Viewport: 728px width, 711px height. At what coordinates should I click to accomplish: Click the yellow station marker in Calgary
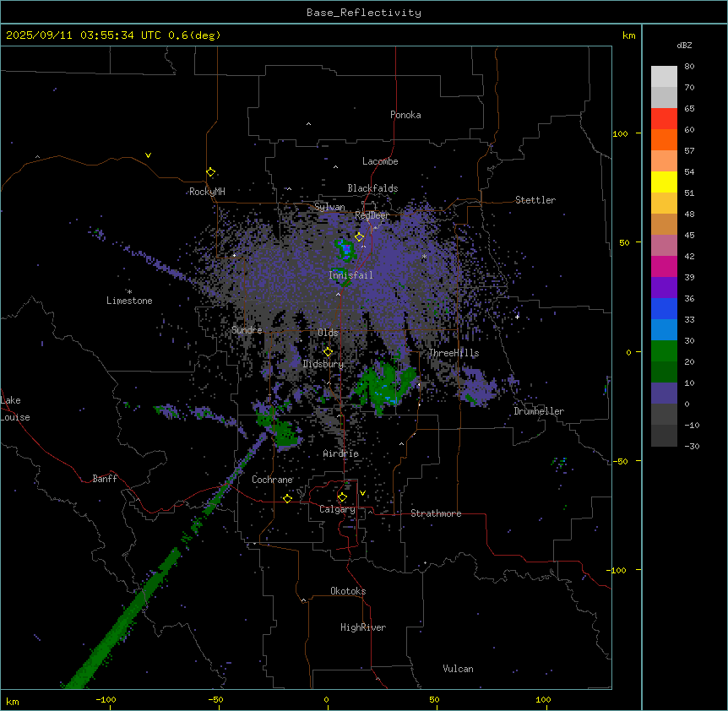(342, 497)
